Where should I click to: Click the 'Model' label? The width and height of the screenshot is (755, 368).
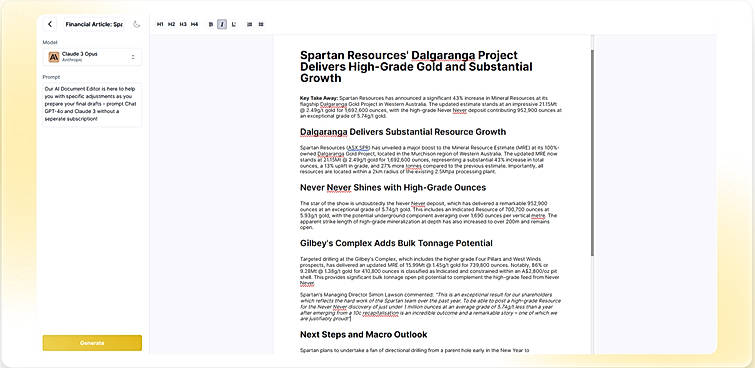click(50, 42)
